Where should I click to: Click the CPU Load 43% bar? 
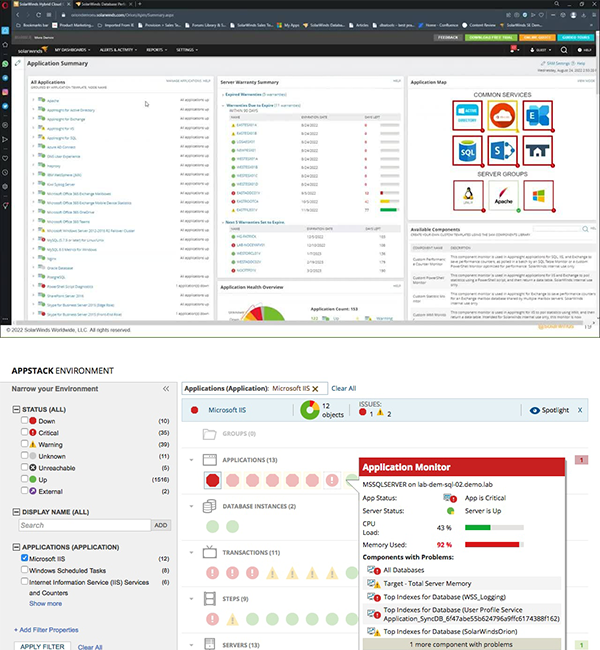pos(494,528)
